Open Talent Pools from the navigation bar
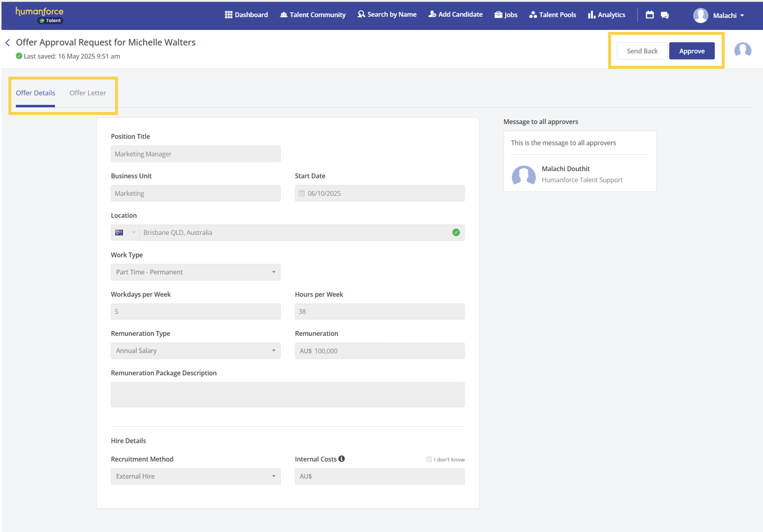763x532 pixels. coord(553,15)
